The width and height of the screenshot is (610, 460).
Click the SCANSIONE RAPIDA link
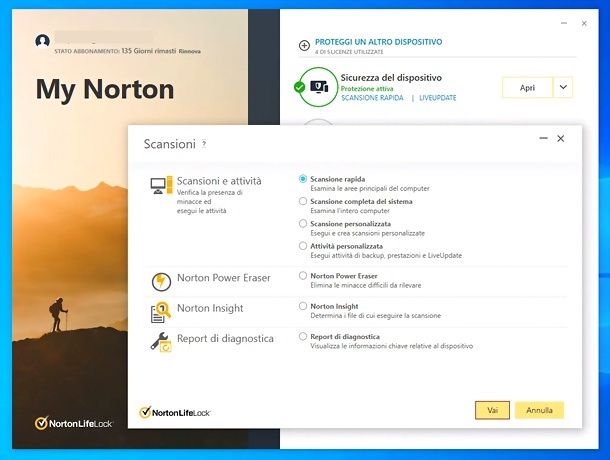pos(372,98)
